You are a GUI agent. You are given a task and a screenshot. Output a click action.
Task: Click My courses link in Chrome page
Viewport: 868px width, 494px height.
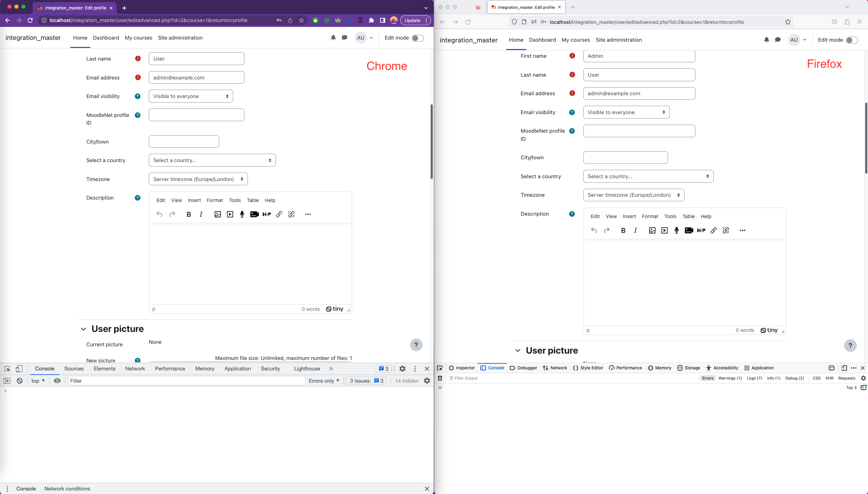pyautogui.click(x=138, y=38)
